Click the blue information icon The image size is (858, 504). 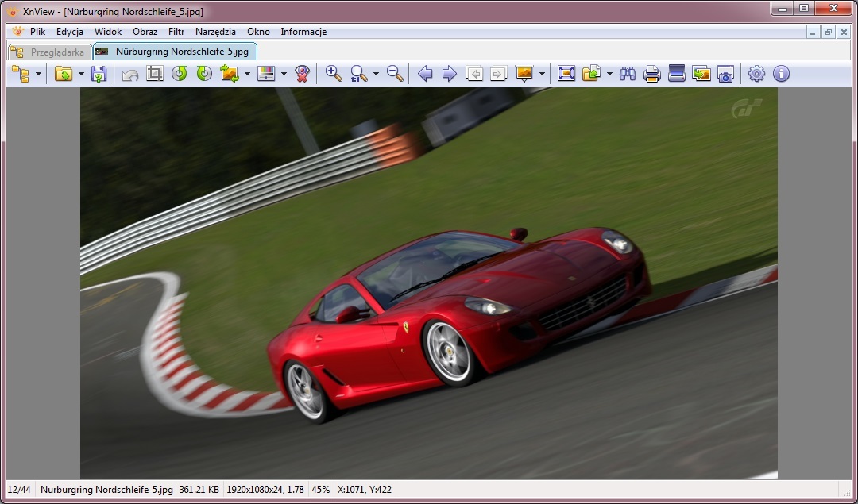click(x=782, y=73)
